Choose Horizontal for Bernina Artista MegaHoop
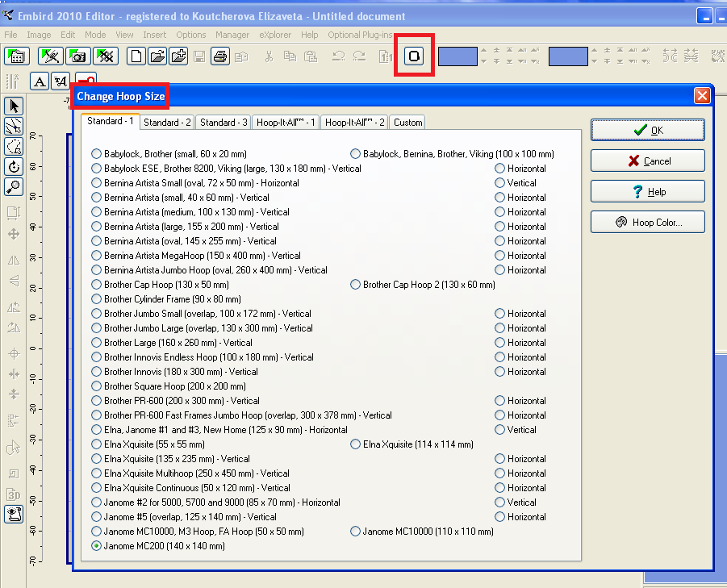 500,256
